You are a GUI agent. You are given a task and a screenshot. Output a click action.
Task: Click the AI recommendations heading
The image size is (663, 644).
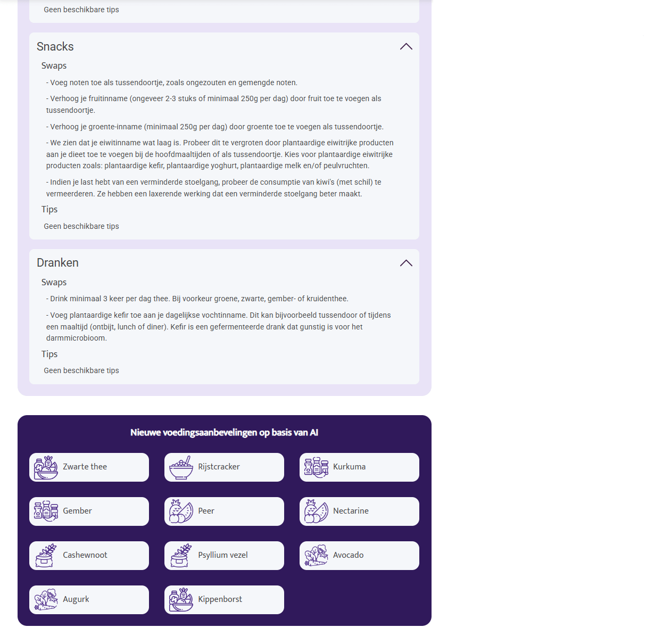click(224, 433)
